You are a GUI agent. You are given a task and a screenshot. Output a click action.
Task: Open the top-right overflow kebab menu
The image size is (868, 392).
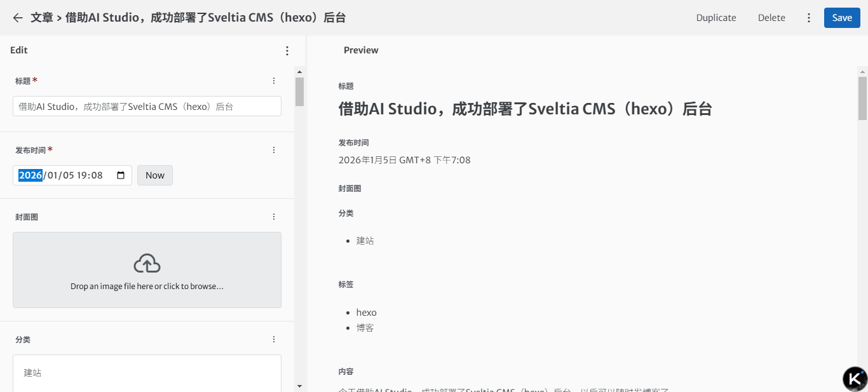pos(808,18)
